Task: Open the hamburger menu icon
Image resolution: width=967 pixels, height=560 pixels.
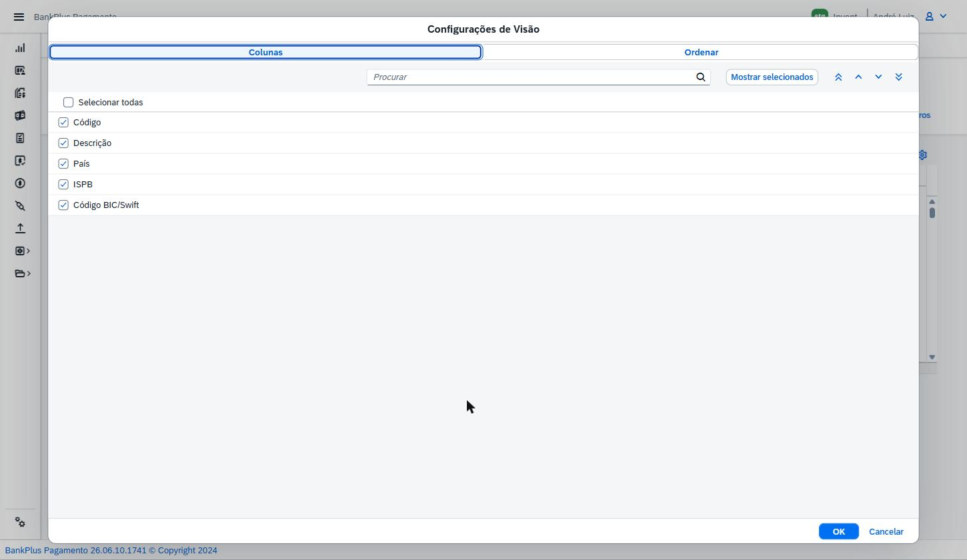Action: pos(19,17)
